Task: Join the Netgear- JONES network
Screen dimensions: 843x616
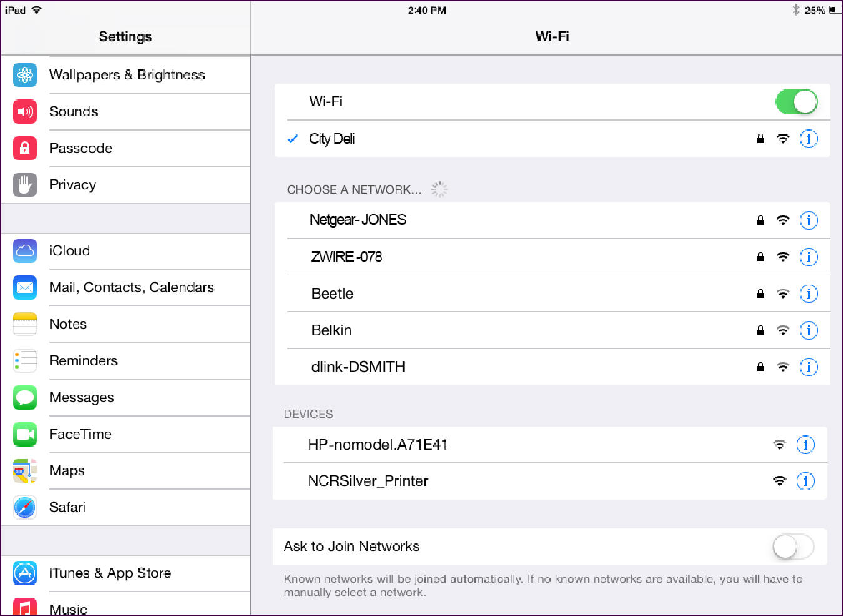Action: click(x=553, y=220)
